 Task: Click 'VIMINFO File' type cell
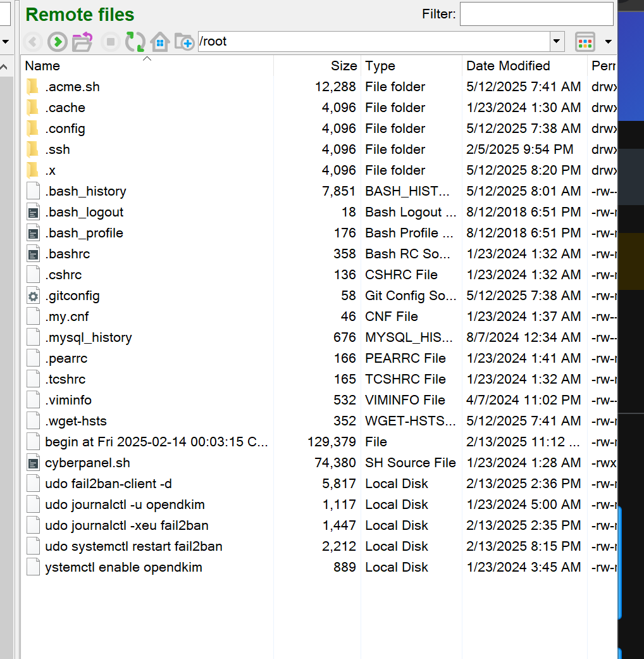point(405,400)
